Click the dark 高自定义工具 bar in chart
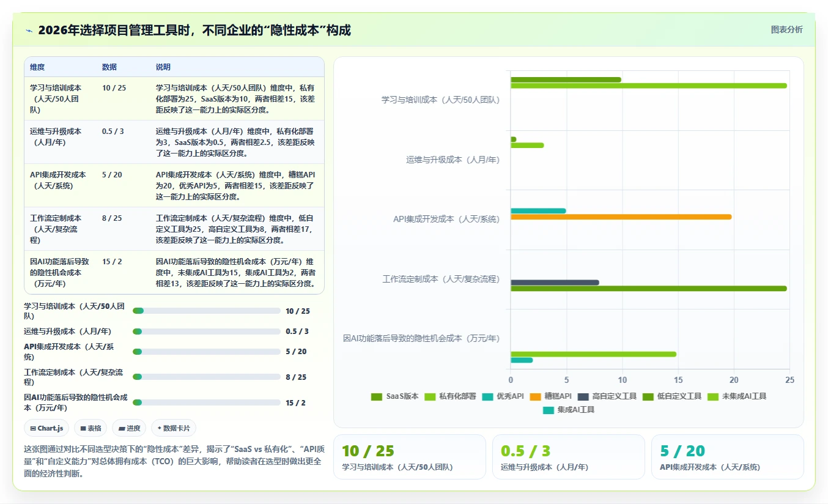 pos(555,283)
